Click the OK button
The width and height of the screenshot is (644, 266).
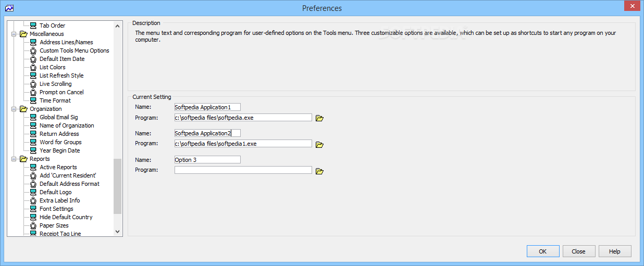point(543,251)
